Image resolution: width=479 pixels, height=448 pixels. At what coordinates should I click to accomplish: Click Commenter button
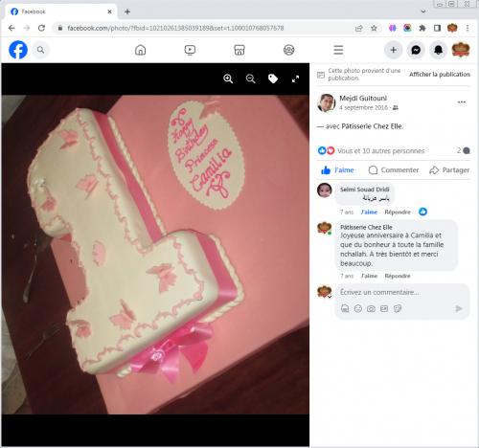(394, 170)
